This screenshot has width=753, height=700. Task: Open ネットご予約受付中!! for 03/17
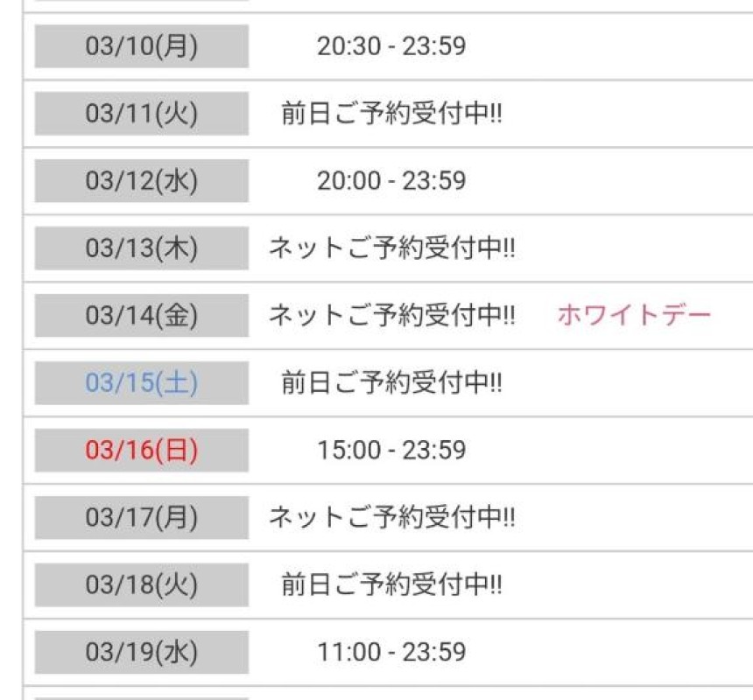(x=391, y=518)
